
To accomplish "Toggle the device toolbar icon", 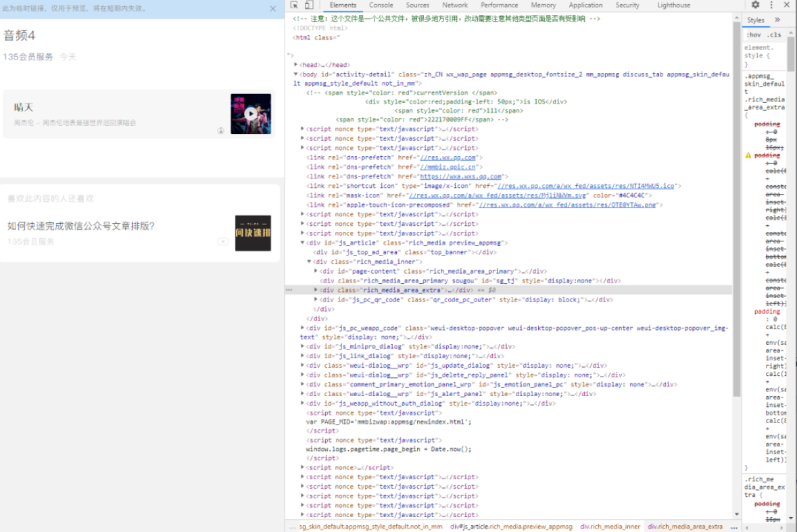I will pyautogui.click(x=308, y=5).
